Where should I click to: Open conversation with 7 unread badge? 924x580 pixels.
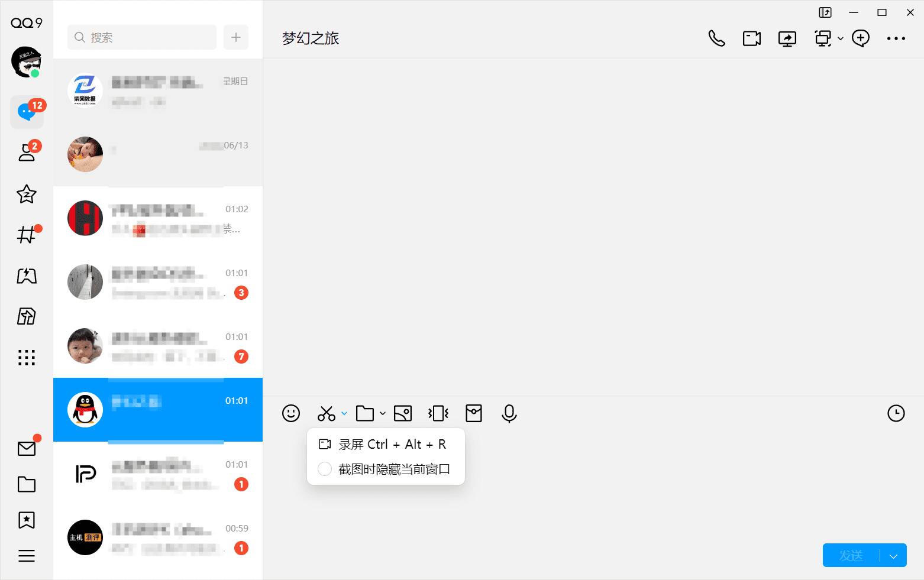pos(158,346)
